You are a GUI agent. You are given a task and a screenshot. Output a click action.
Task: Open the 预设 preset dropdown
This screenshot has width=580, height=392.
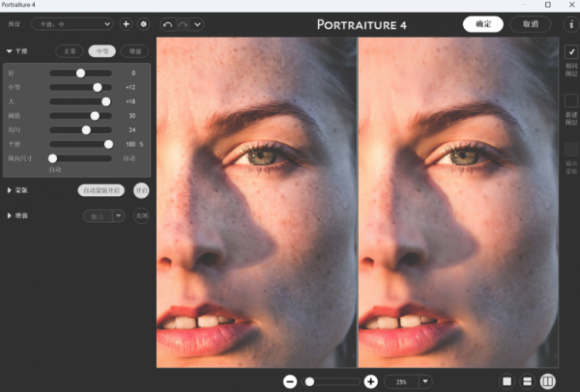tap(72, 25)
